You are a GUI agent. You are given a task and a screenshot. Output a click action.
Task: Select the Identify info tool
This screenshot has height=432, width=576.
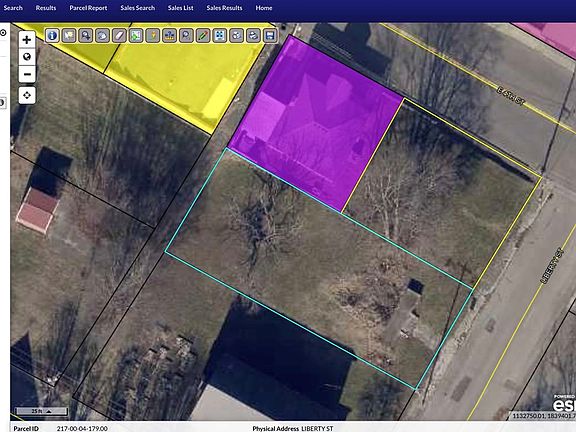point(52,36)
